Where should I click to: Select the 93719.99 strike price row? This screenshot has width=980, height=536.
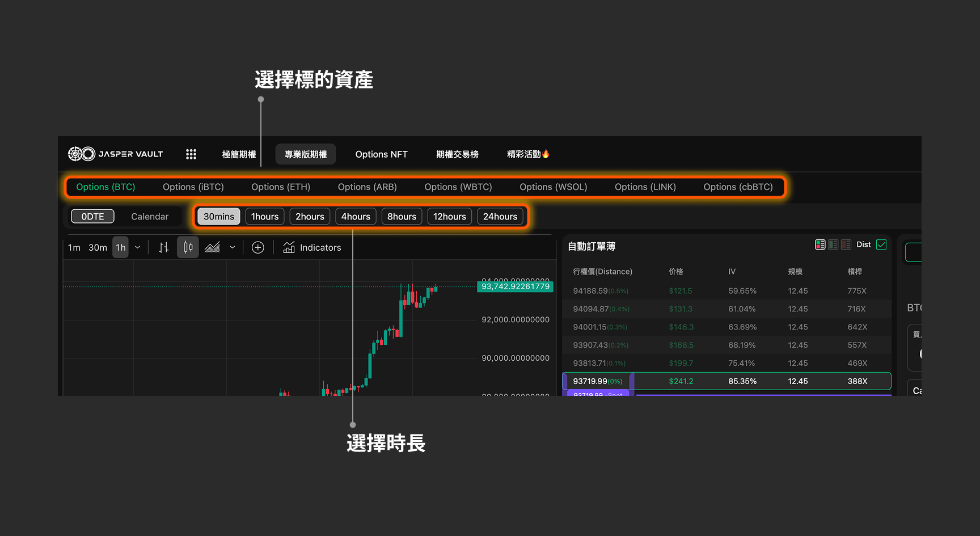pos(726,381)
